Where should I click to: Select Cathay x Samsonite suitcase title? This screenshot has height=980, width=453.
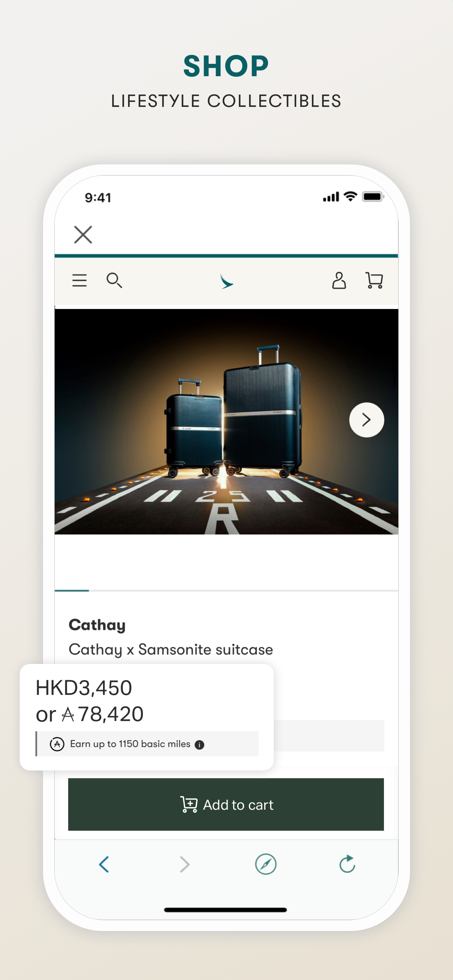tap(171, 650)
